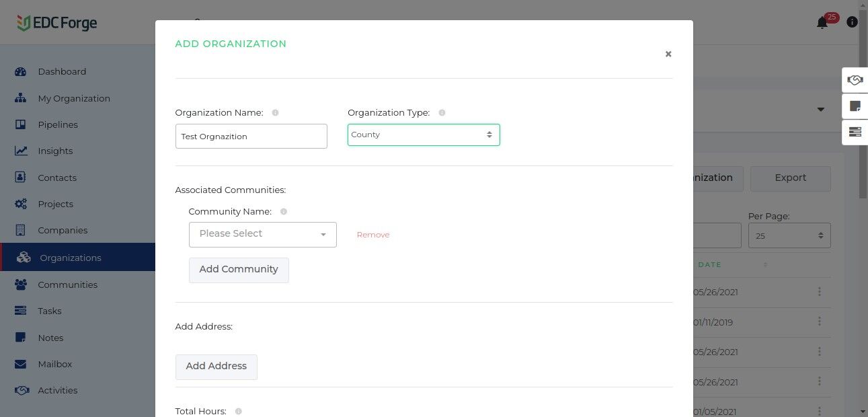Image resolution: width=868 pixels, height=417 pixels.
Task: Click the Mailbox envelope icon
Action: 20,364
